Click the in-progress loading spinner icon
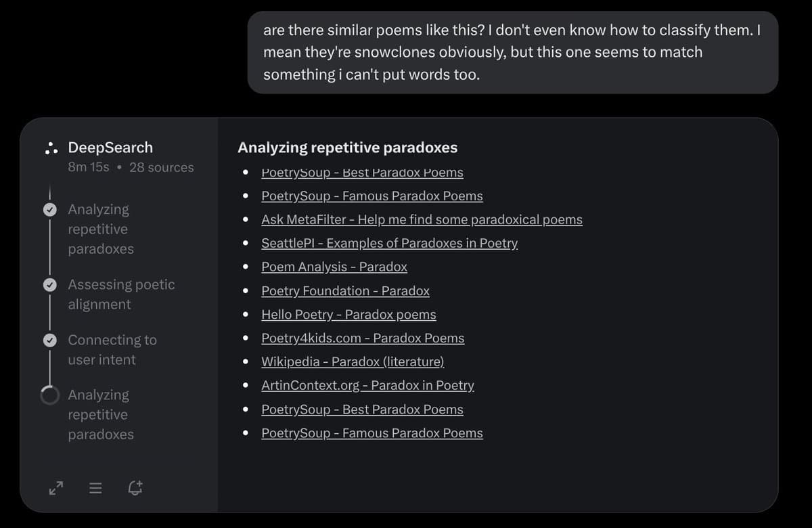Image resolution: width=812 pixels, height=528 pixels. (50, 395)
